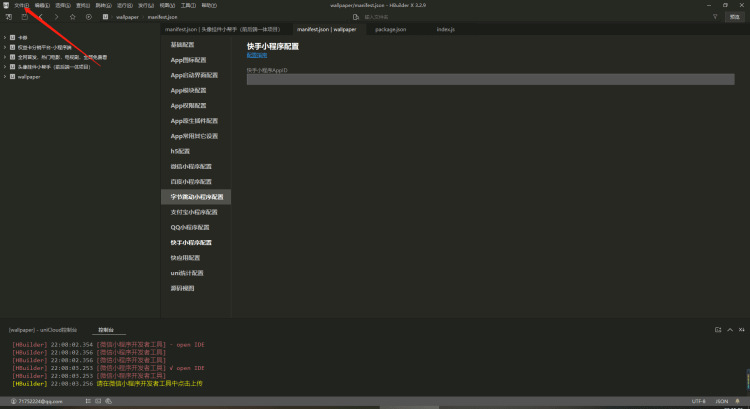Open App启动界面配置 section
The image size is (750, 409).
(x=194, y=75)
